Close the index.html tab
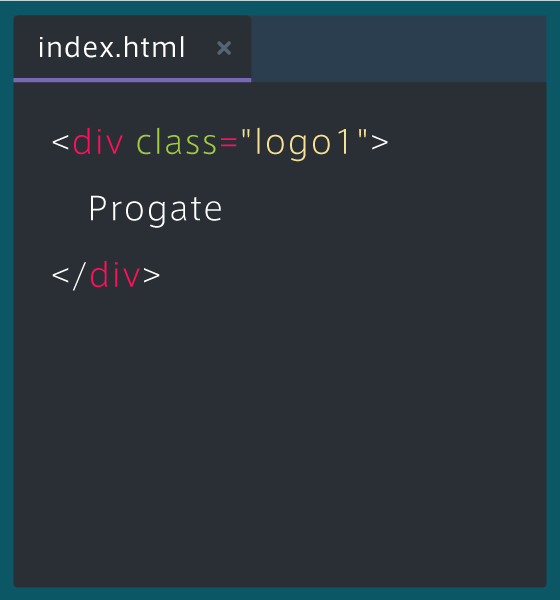The image size is (560, 600). (x=224, y=48)
